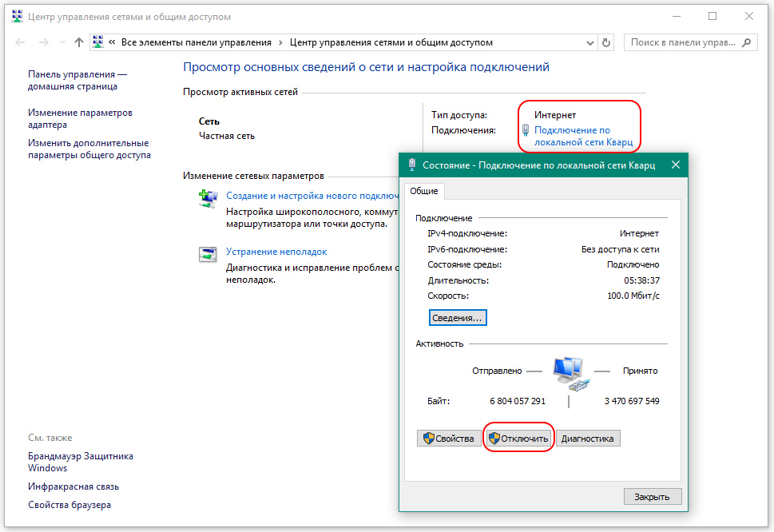Image resolution: width=774 pixels, height=532 pixels.
Task: Click the 'Диагностика' button
Action: (588, 439)
